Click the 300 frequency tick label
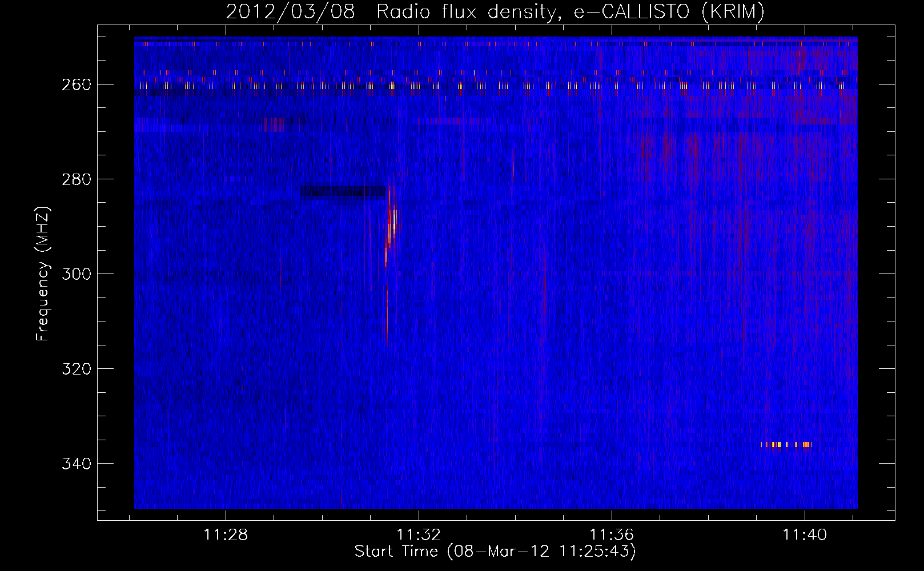 coord(77,274)
